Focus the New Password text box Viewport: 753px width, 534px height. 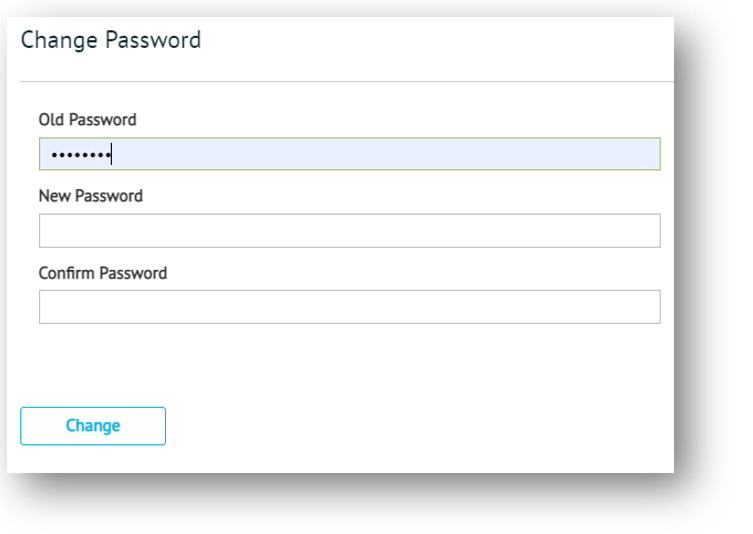[x=349, y=230]
